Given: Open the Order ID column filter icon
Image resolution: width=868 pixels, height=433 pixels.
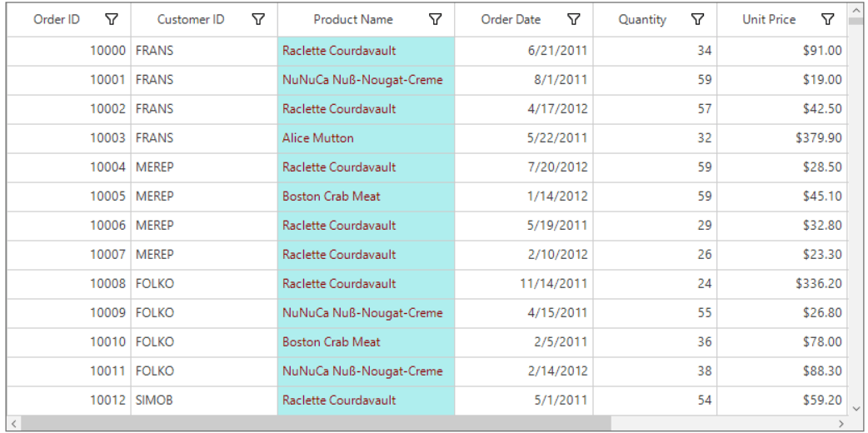Looking at the screenshot, I should (112, 19).
